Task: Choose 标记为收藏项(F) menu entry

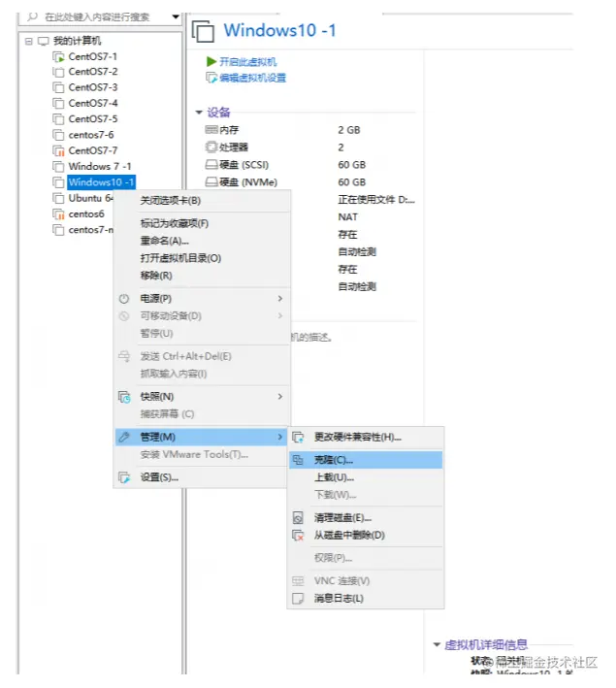Action: [x=202, y=223]
